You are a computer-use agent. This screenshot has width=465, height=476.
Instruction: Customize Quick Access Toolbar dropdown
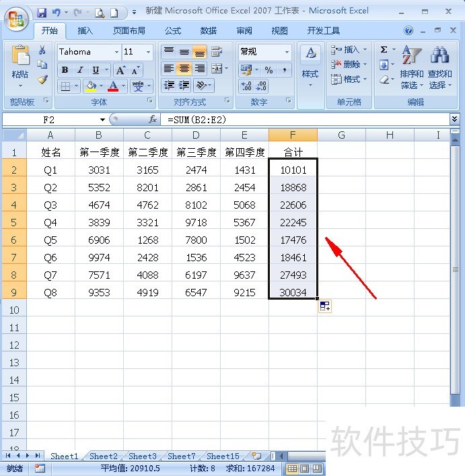[x=134, y=13]
